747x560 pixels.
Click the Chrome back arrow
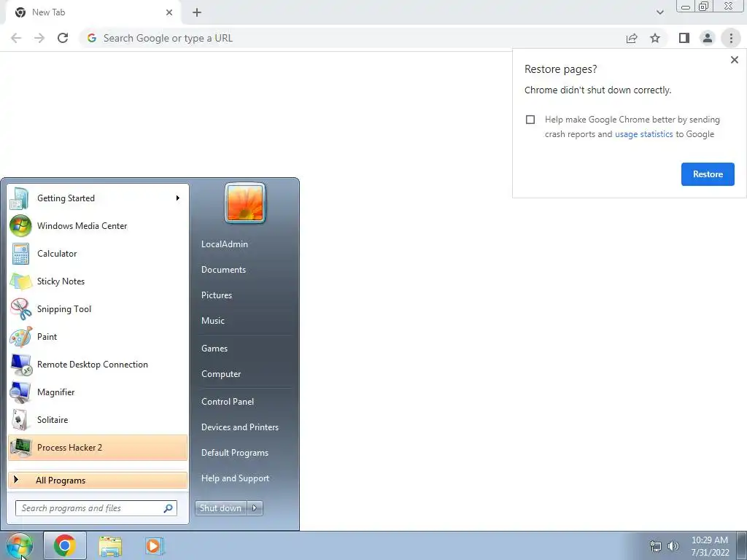(x=16, y=38)
